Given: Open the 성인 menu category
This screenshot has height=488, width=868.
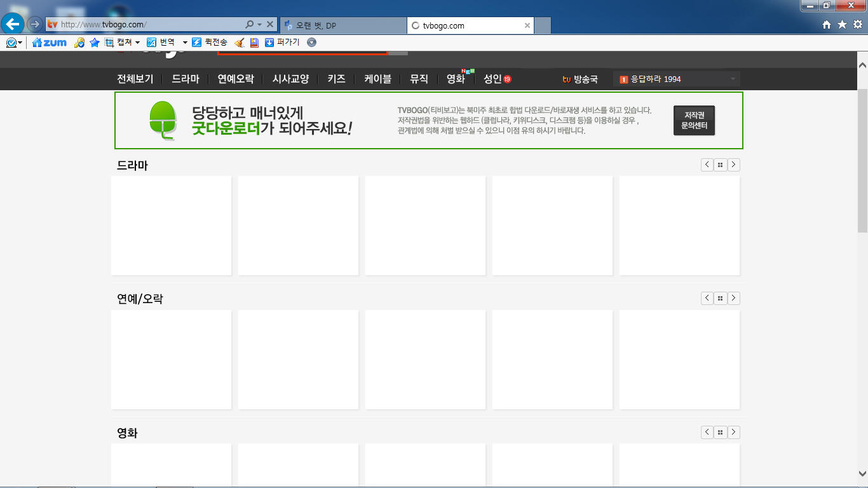Looking at the screenshot, I should [x=497, y=79].
